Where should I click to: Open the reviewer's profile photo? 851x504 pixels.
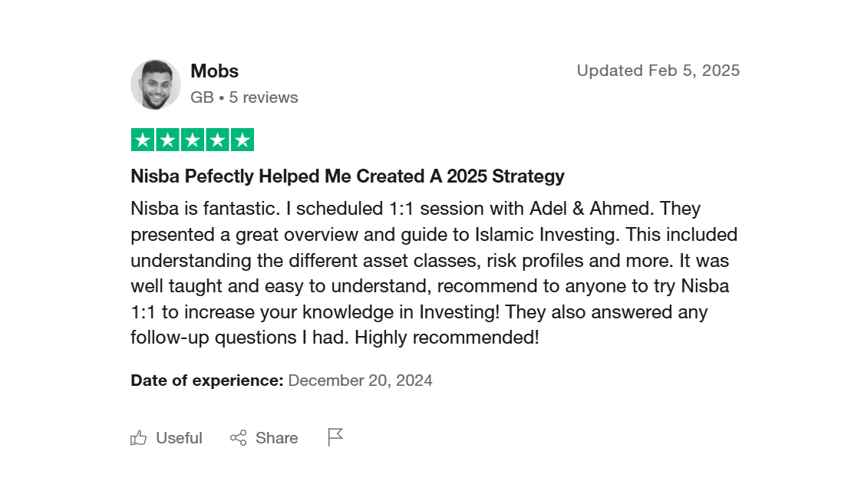(x=156, y=84)
